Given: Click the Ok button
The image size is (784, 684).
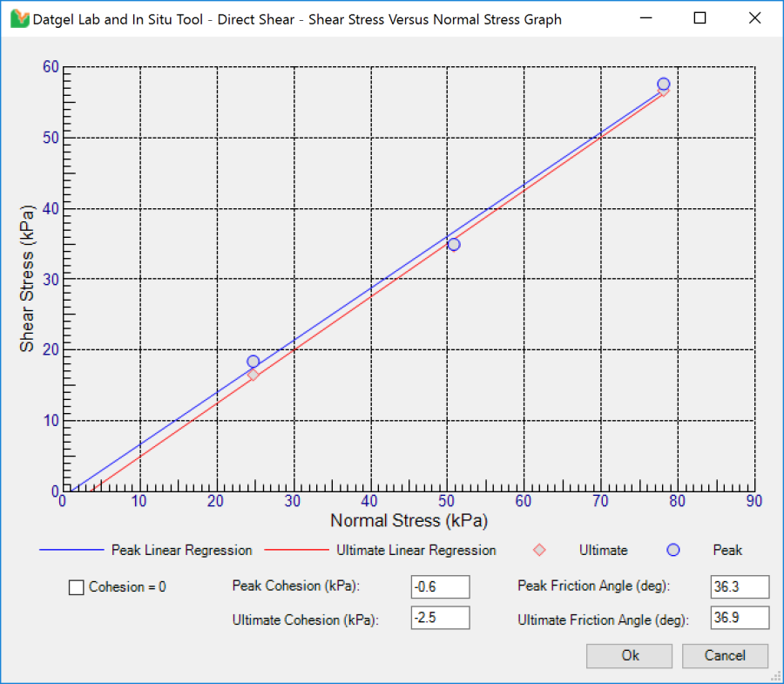Looking at the screenshot, I should (629, 655).
